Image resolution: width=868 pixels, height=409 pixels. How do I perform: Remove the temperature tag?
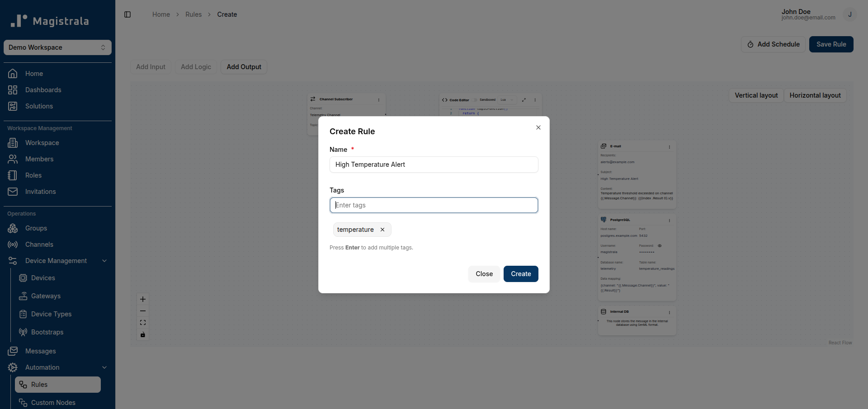tap(382, 230)
